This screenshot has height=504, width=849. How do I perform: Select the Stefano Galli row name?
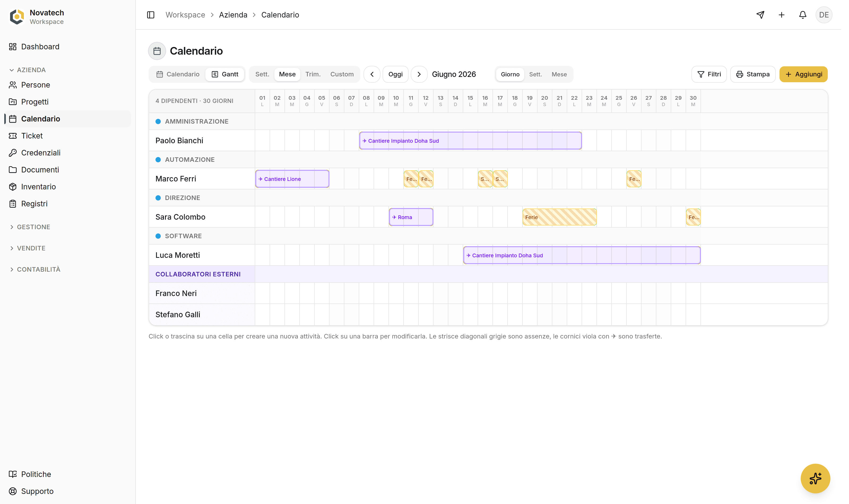(x=177, y=315)
